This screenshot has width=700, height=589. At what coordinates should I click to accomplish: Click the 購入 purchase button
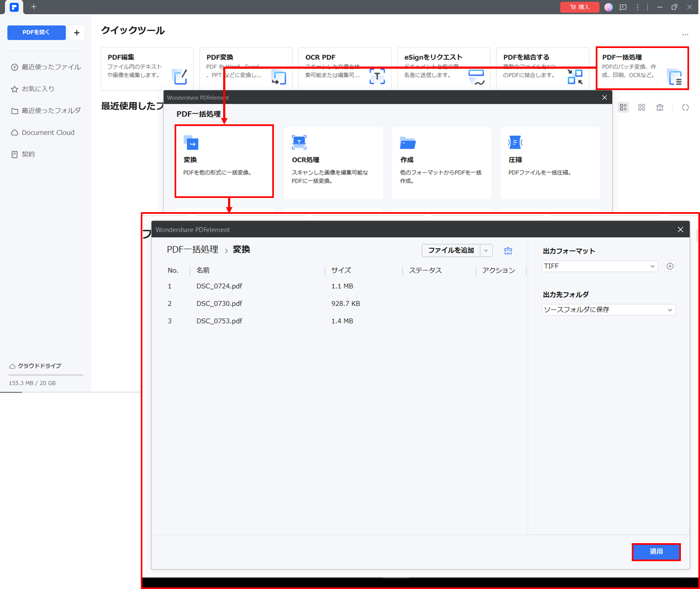tap(579, 7)
